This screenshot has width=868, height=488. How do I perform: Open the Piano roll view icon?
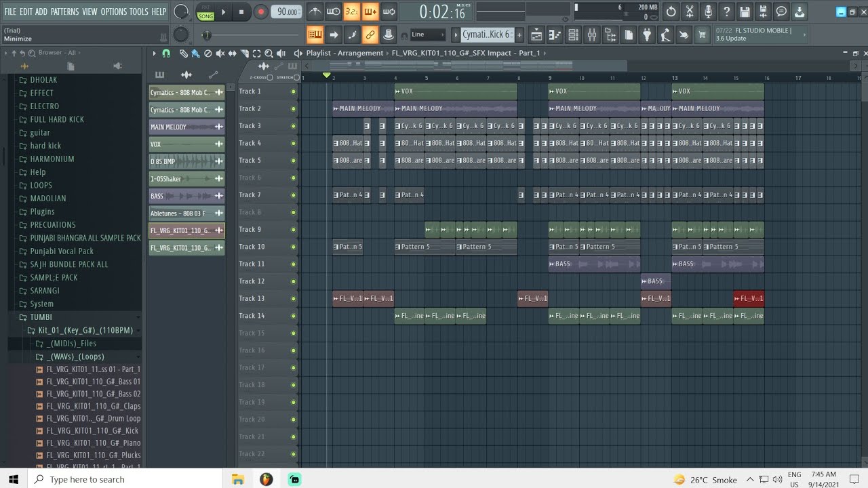pyautogui.click(x=555, y=35)
